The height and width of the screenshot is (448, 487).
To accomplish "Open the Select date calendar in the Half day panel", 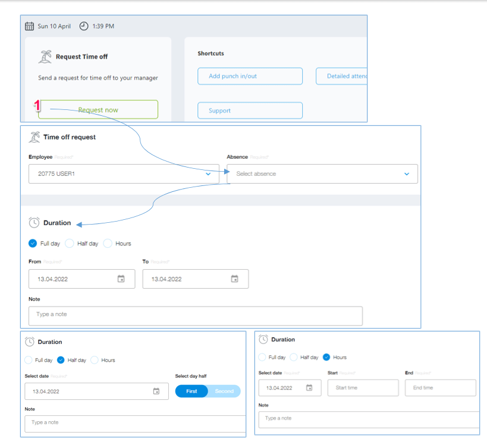I will click(x=157, y=391).
